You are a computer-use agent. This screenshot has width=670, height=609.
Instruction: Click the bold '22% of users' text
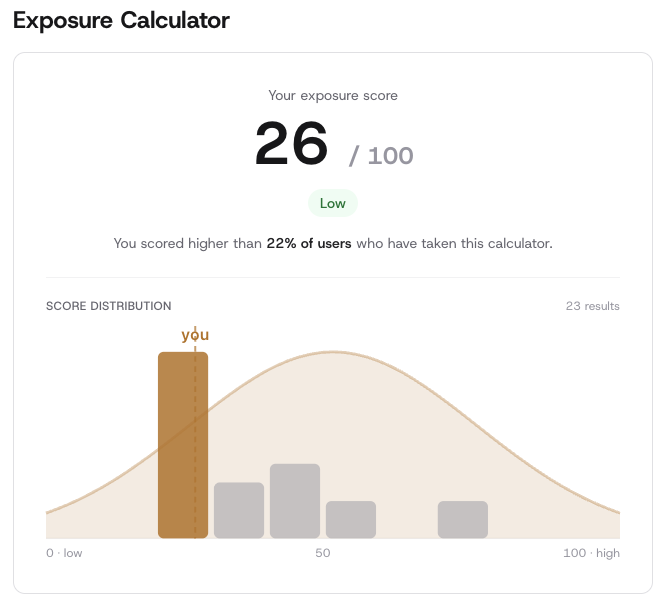pos(309,243)
